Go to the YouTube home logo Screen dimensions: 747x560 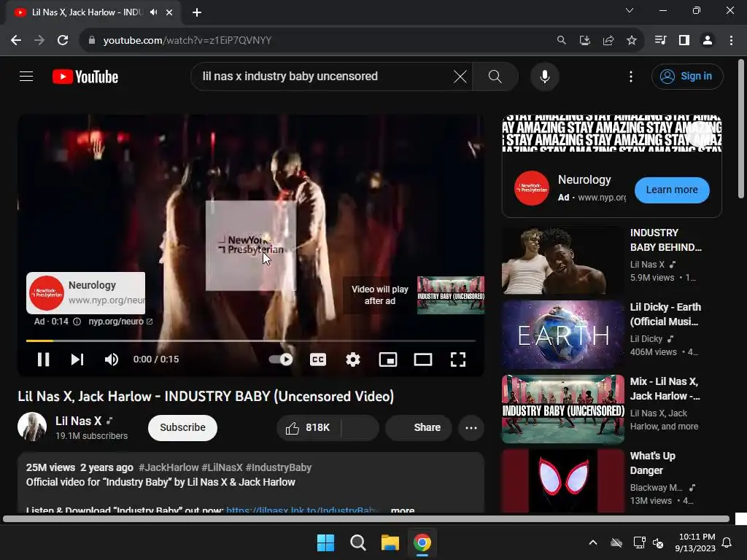tap(85, 77)
